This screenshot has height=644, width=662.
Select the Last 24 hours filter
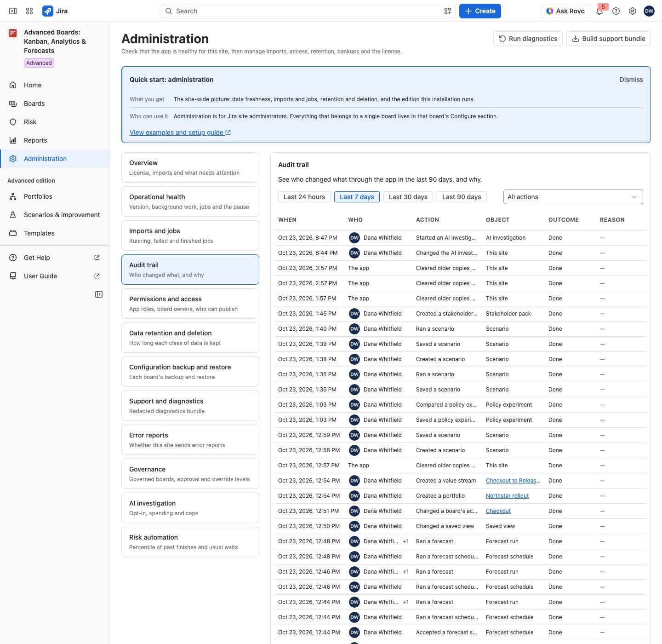[304, 197]
